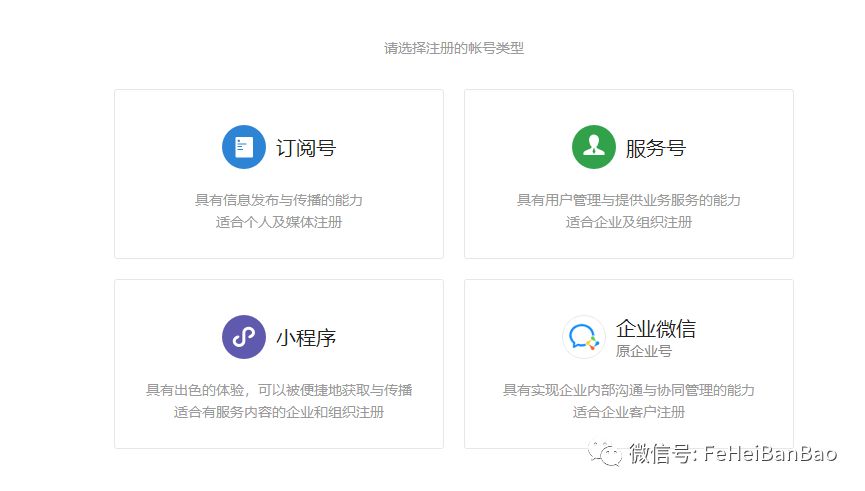
Task: Select the 小程序 title text
Action: pyautogui.click(x=306, y=338)
